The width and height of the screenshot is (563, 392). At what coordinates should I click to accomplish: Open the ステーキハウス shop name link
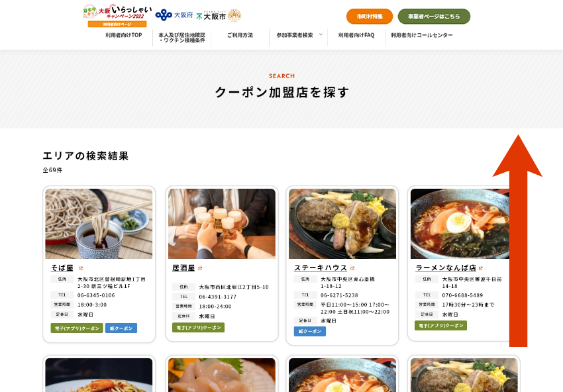point(321,268)
